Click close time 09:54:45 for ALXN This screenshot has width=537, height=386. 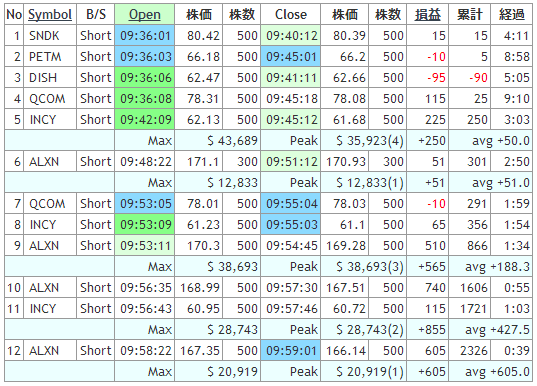pyautogui.click(x=291, y=246)
